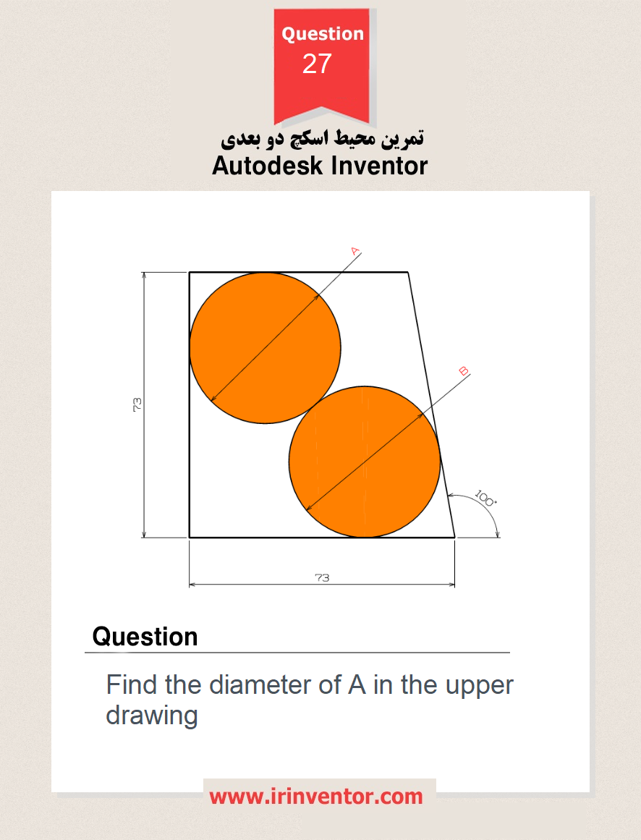Click the red label A

pos(355,251)
